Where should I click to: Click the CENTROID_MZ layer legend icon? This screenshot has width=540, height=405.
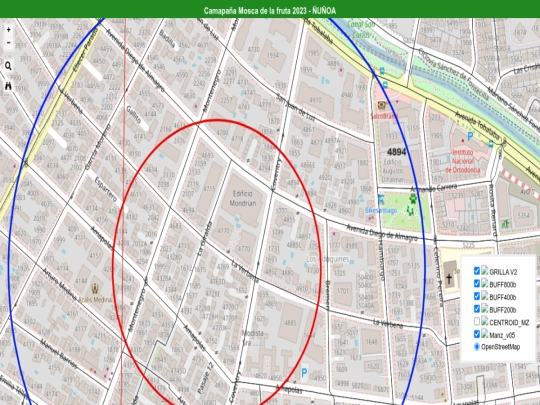[x=485, y=321]
